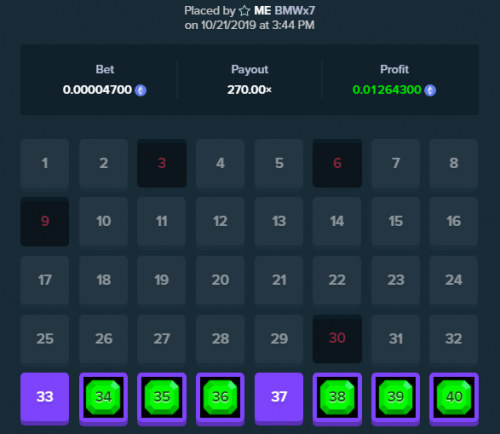This screenshot has height=434, width=500.
Task: Tap tile 12
Action: pos(220,221)
